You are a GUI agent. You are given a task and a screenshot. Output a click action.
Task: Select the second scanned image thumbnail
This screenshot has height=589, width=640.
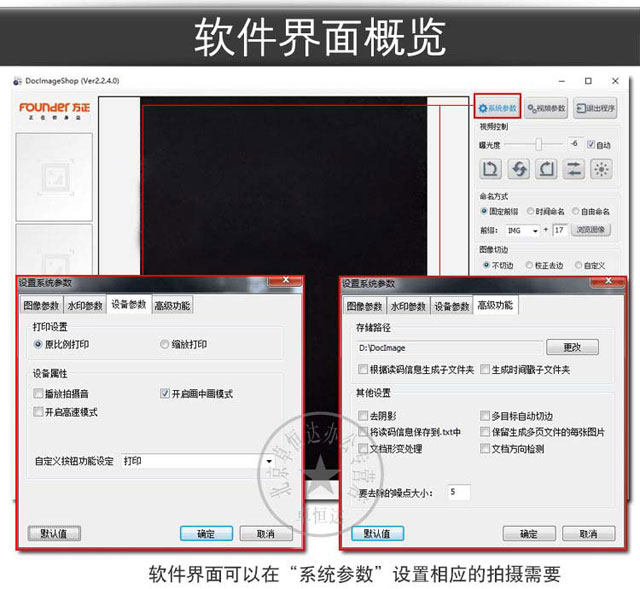[54, 249]
